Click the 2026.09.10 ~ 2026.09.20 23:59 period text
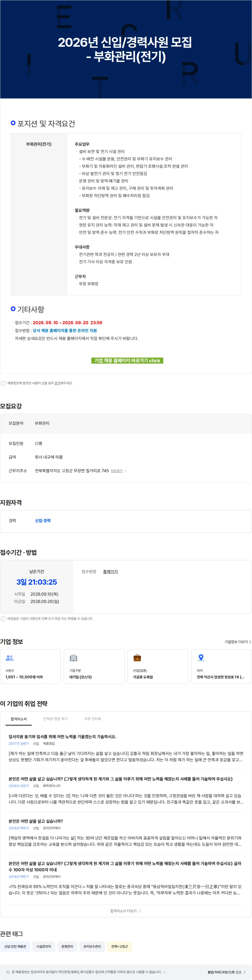Viewport: 252px width, 980px height. (67, 323)
